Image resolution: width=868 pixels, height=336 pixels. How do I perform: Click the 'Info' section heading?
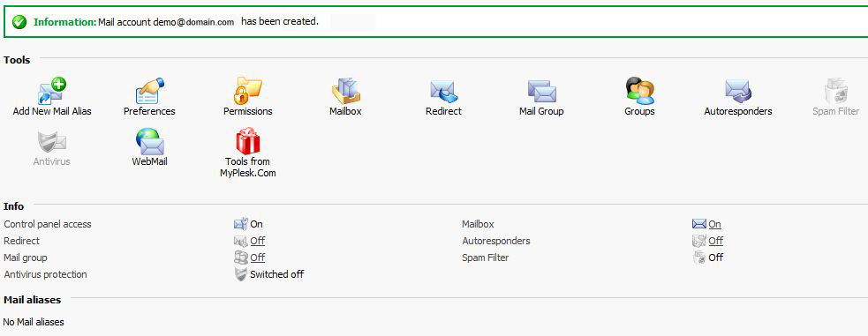point(14,206)
